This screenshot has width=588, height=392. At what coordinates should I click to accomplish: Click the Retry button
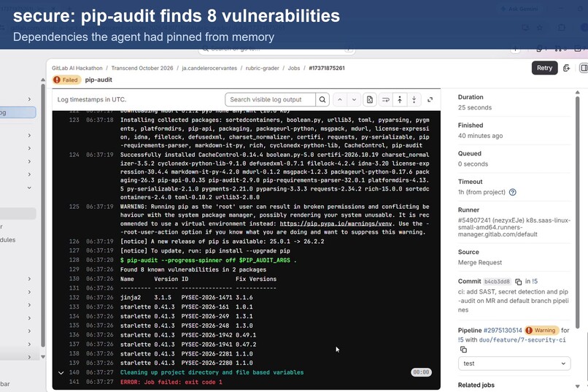[544, 68]
